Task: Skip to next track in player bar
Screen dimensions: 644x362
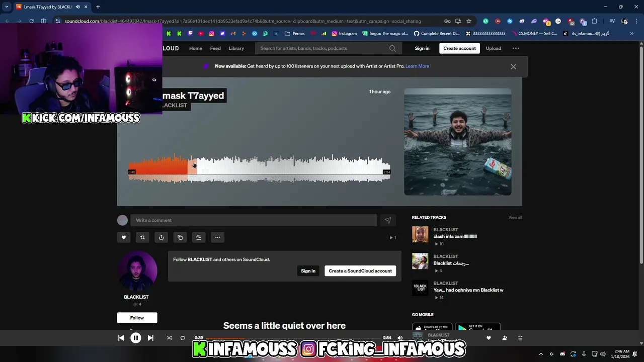Action: coord(150,338)
